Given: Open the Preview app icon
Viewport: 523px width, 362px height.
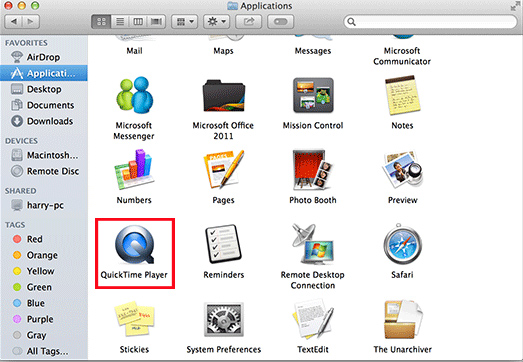Looking at the screenshot, I should click(x=402, y=169).
